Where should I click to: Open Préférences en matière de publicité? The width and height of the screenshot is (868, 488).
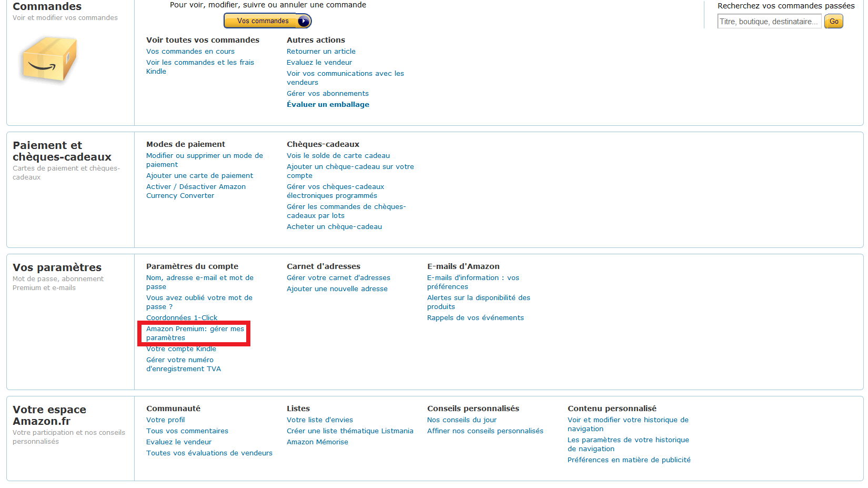629,460
